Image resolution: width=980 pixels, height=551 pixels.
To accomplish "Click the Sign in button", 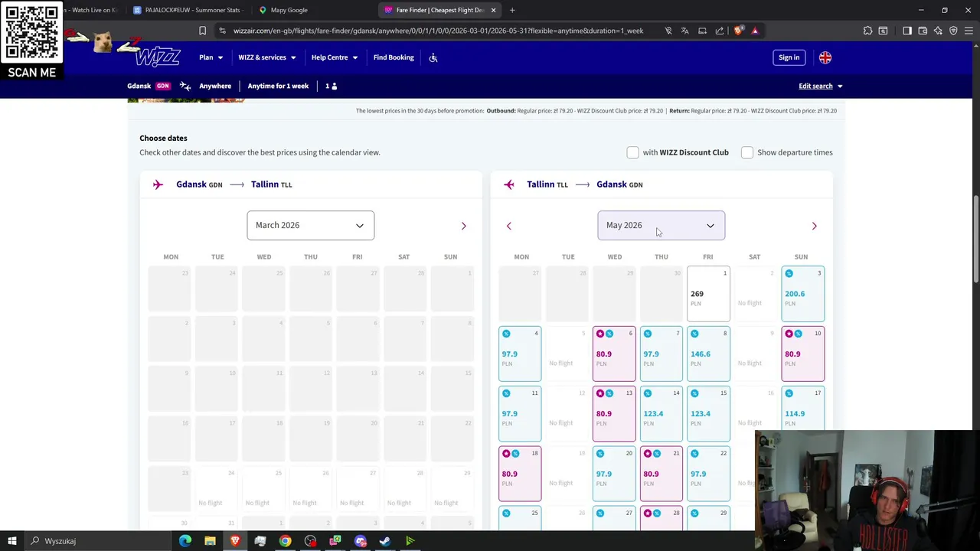I will point(789,57).
